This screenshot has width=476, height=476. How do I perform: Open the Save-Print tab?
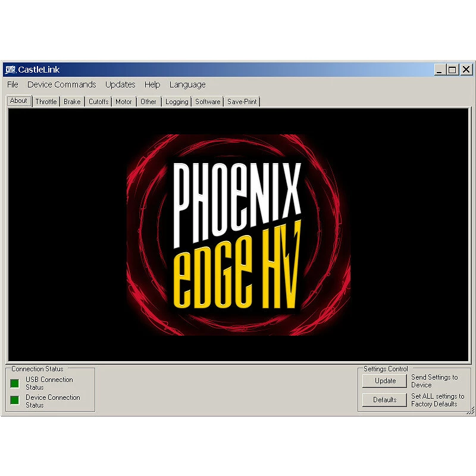point(242,102)
